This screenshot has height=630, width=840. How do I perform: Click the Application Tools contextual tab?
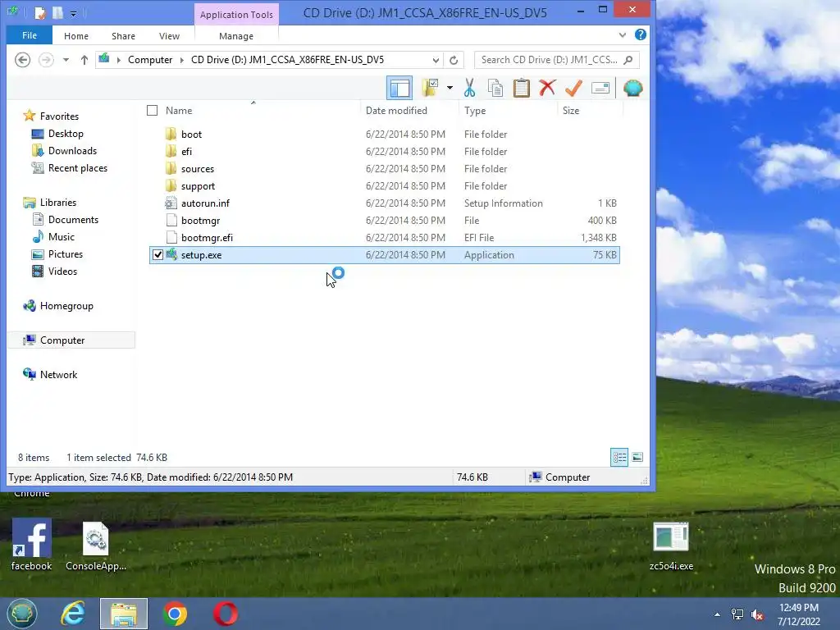point(236,15)
